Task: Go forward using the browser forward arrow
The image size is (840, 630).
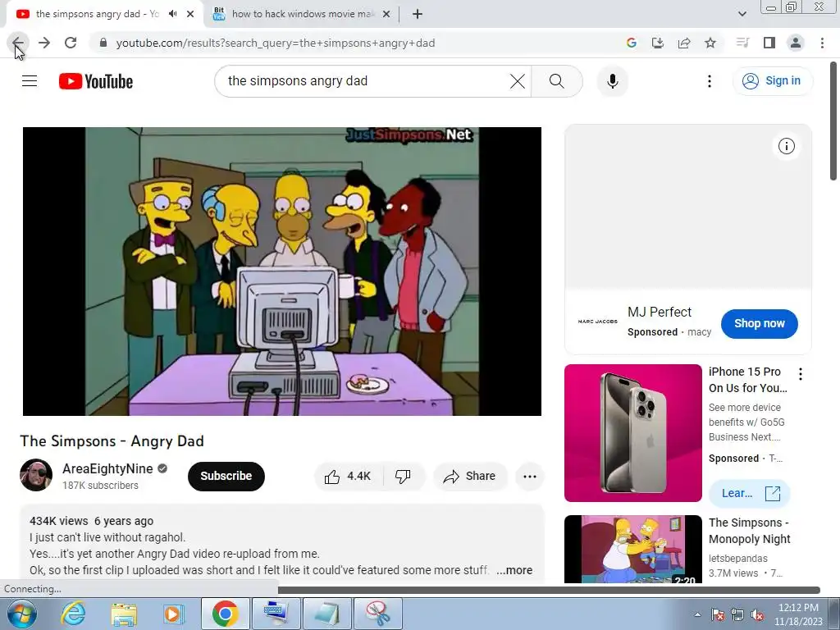Action: click(44, 43)
